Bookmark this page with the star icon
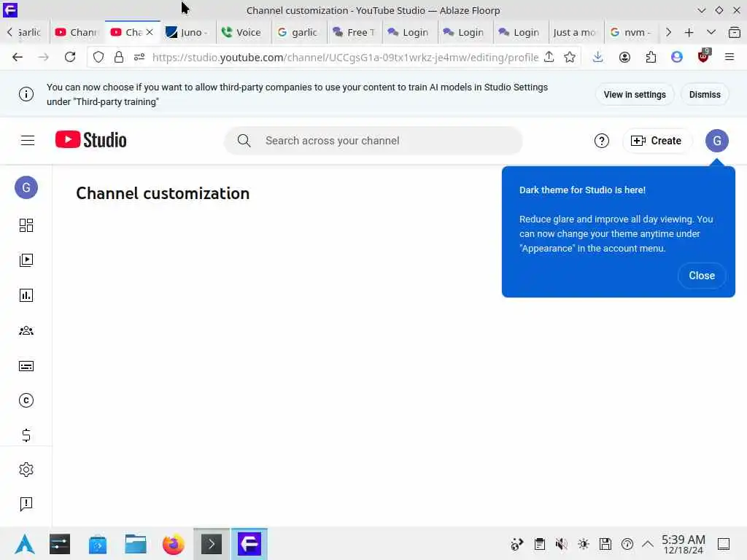The height and width of the screenshot is (560, 747). pos(570,57)
